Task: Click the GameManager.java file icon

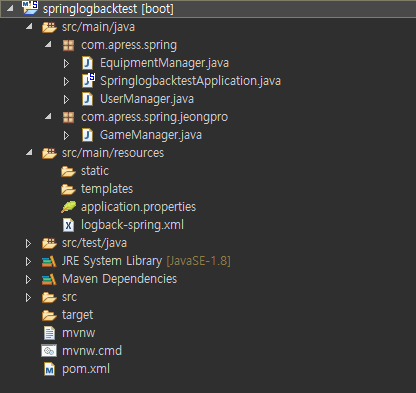Action: coord(87,135)
